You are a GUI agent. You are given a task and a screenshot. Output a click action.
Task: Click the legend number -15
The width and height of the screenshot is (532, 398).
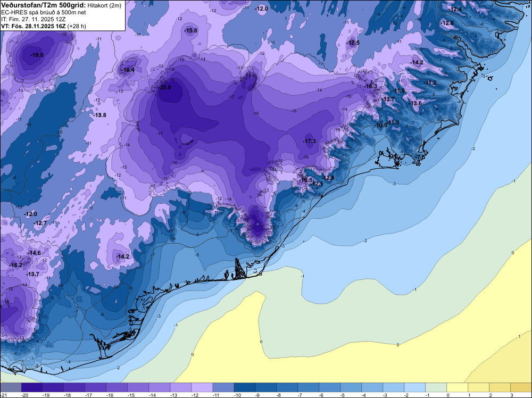point(131,395)
